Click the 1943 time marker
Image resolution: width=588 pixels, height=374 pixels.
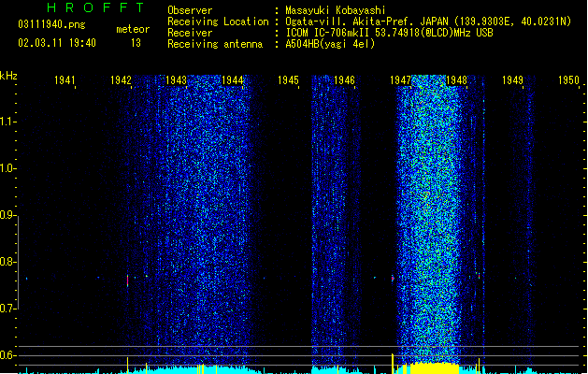click(x=177, y=79)
